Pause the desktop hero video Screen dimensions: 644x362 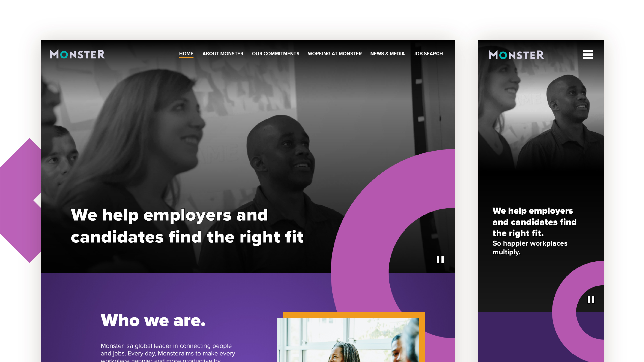pos(440,260)
